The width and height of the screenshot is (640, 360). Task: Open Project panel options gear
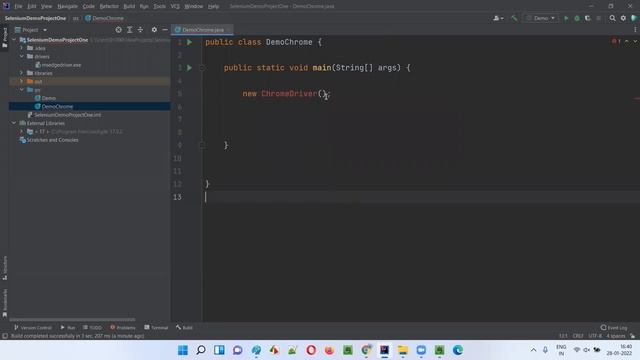coord(154,30)
